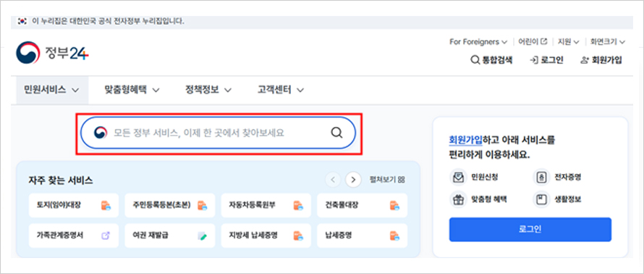Click the document icon on 납세증명 card
Screen dimensions: 644x274
pos(394,236)
